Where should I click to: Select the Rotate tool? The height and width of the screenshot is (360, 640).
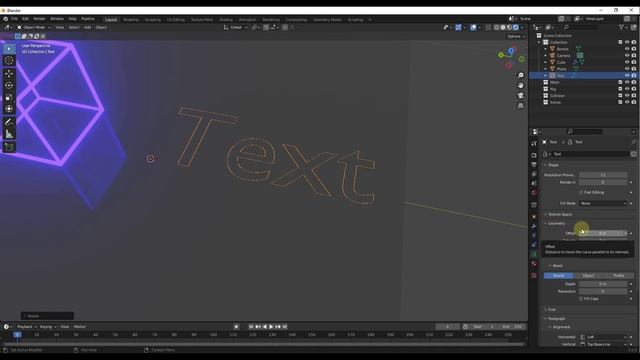[x=9, y=86]
